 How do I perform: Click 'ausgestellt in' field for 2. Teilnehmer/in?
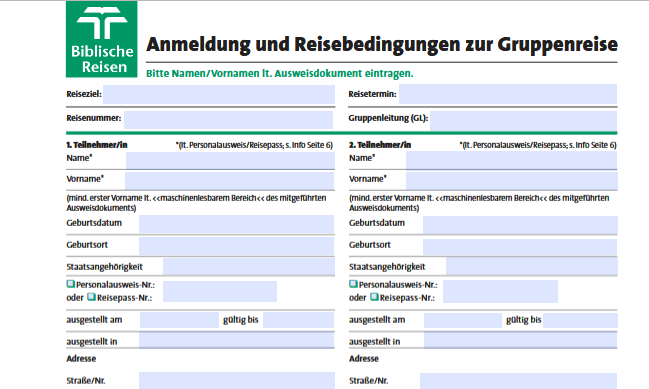[520, 340]
